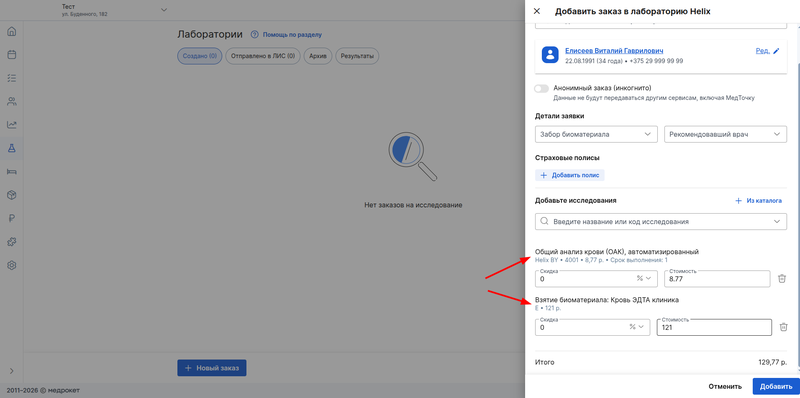Click Взятие биоматериала: Кровь ЭДТА клиника title
The width and height of the screenshot is (800, 398).
(607, 300)
